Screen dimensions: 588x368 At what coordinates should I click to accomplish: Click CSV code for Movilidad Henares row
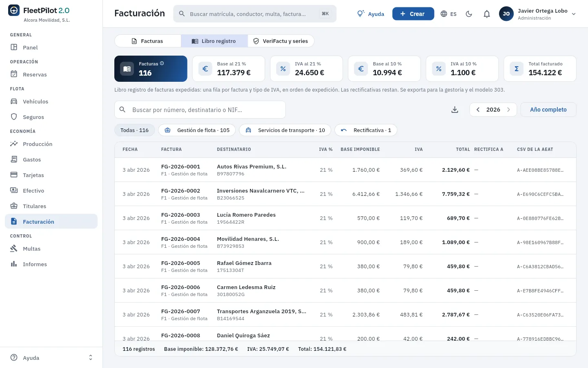pyautogui.click(x=540, y=242)
